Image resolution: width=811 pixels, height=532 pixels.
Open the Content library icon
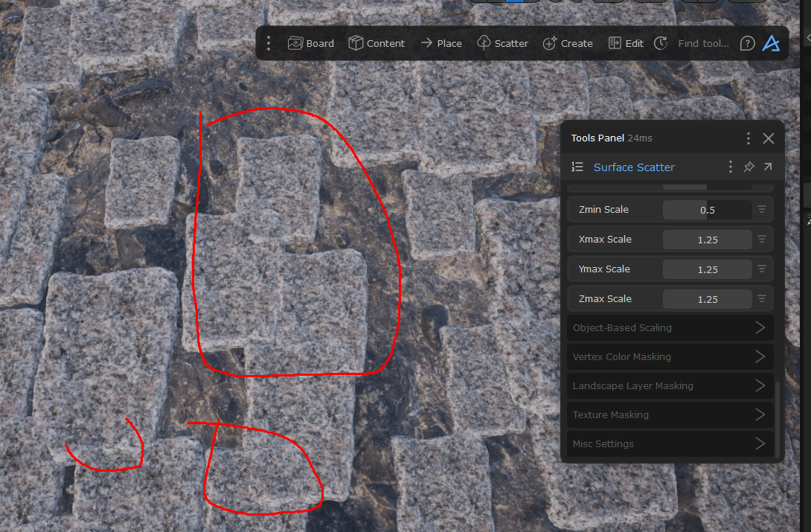click(x=376, y=43)
